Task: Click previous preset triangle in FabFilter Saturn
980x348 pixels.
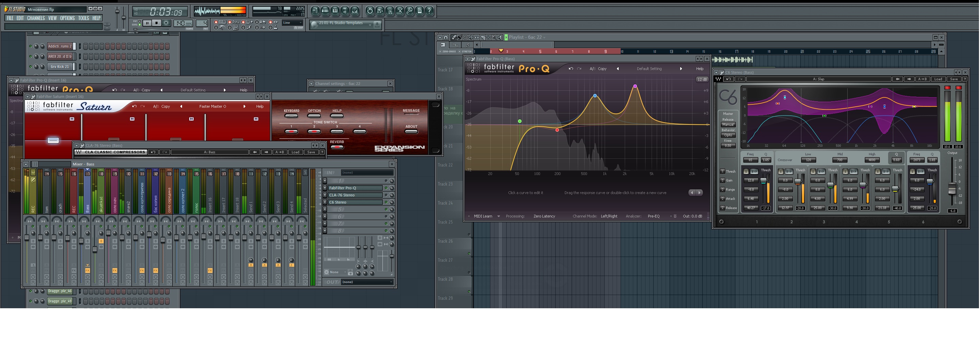Action: tap(181, 106)
